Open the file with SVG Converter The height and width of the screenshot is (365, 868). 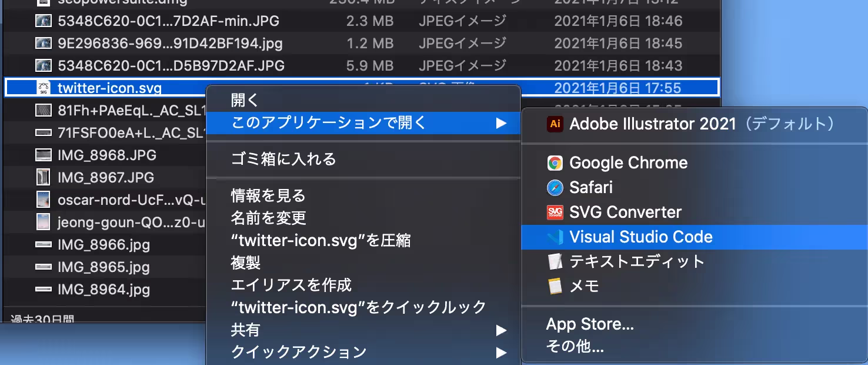point(694,213)
